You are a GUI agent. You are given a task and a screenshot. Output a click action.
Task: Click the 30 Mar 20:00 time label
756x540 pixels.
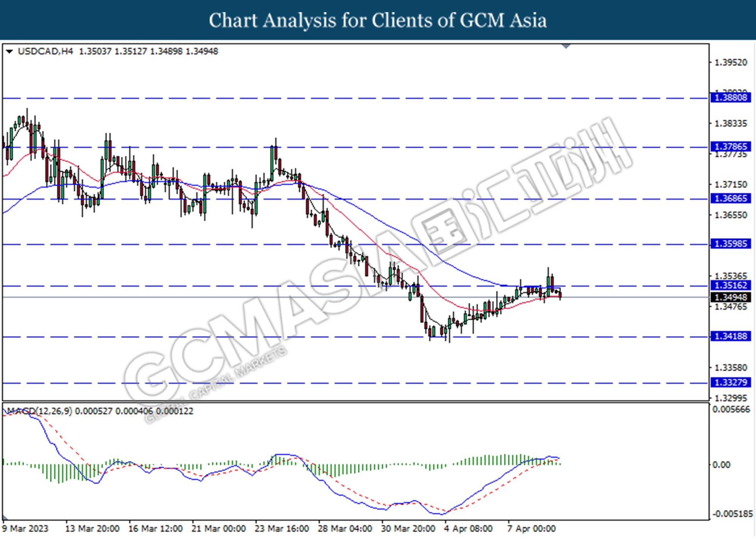(x=408, y=528)
